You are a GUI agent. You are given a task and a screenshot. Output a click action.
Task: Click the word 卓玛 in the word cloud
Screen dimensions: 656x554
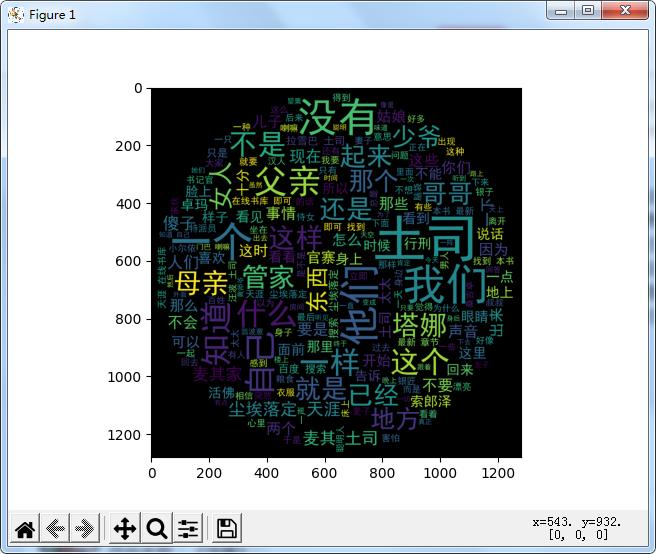pos(195,205)
